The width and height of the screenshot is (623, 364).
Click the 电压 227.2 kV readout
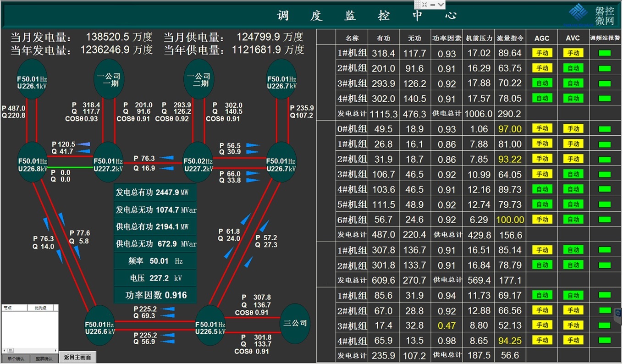tap(155, 278)
